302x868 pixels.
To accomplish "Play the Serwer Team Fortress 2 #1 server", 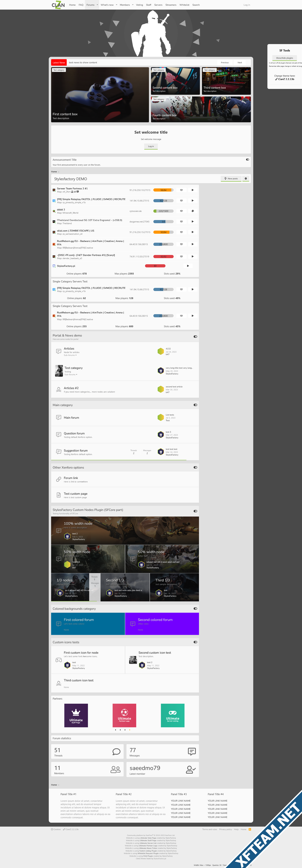I will [193, 190].
